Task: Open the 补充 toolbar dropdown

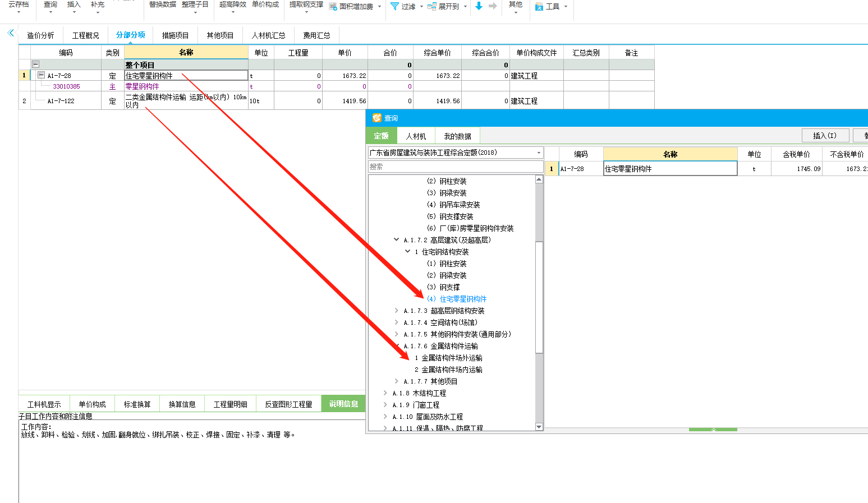Action: [98, 12]
